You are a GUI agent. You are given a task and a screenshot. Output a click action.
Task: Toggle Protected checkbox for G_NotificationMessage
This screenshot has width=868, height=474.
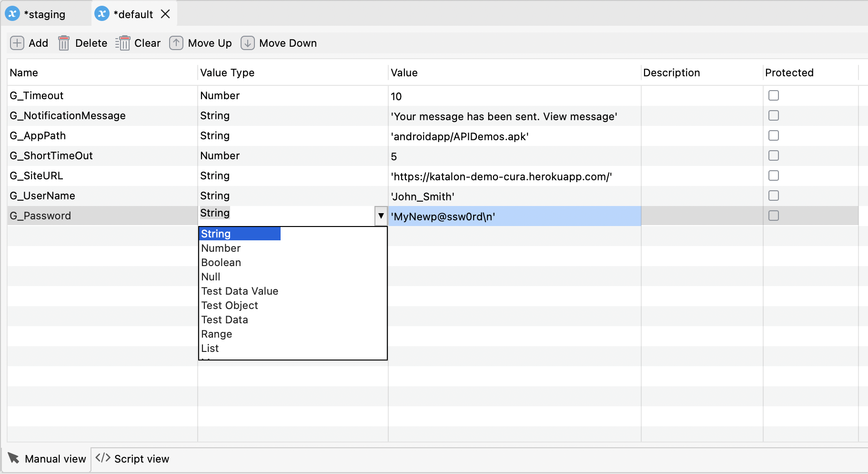coord(774,115)
